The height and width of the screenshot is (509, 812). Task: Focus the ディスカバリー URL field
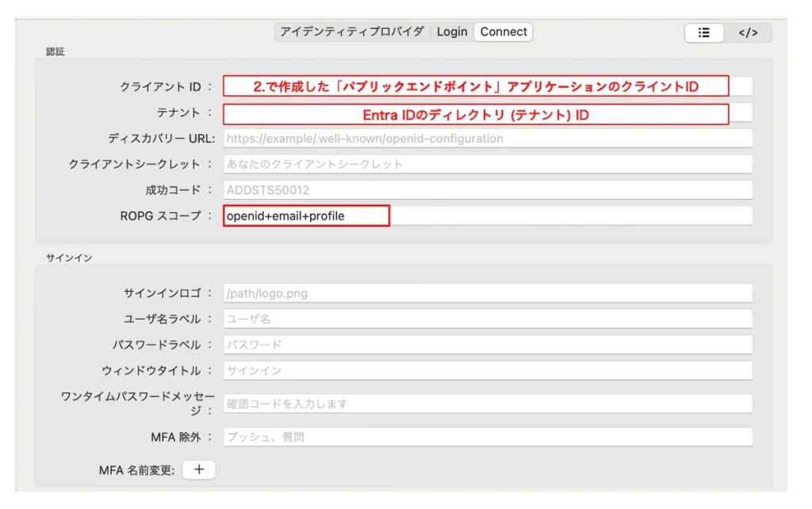coord(487,139)
